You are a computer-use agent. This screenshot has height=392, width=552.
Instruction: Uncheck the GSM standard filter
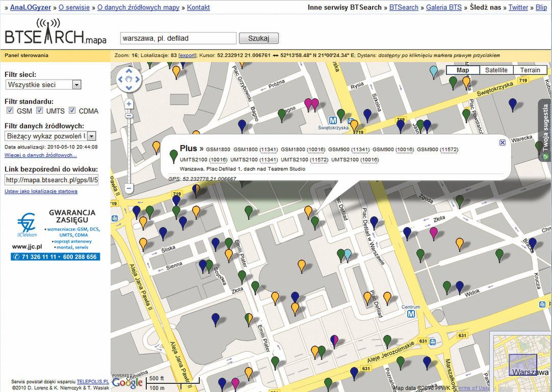[x=10, y=110]
